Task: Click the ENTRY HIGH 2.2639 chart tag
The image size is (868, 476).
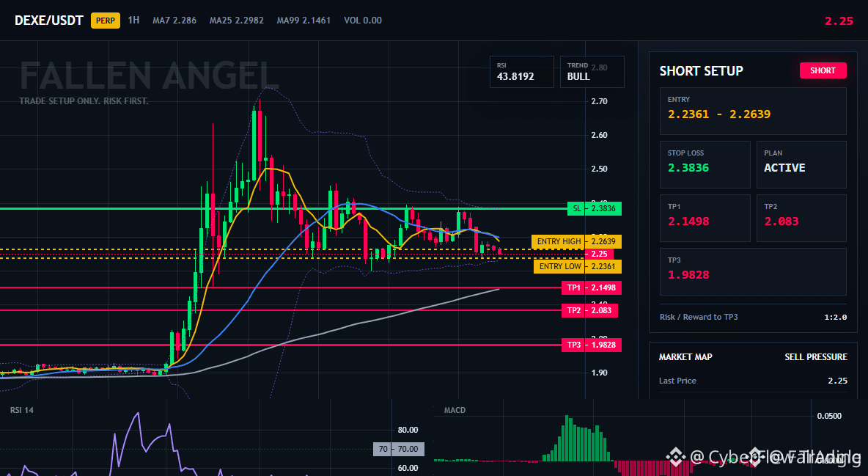Action: (x=576, y=241)
